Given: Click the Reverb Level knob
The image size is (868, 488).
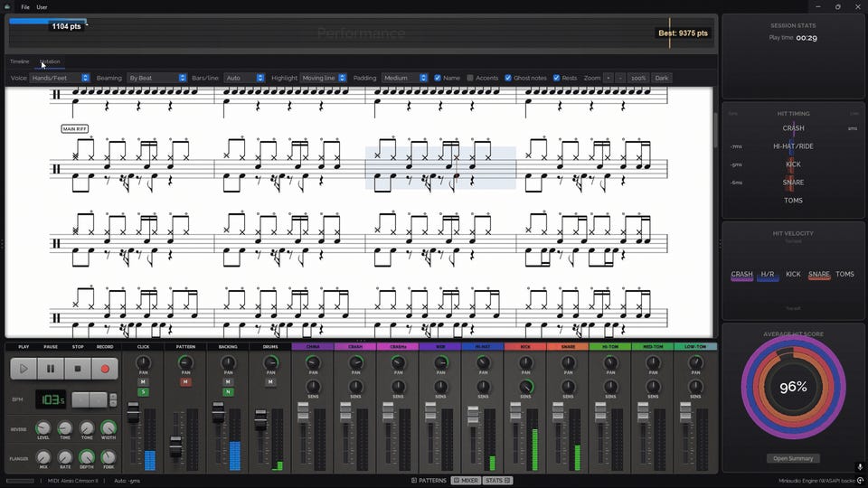Looking at the screenshot, I should [42, 427].
